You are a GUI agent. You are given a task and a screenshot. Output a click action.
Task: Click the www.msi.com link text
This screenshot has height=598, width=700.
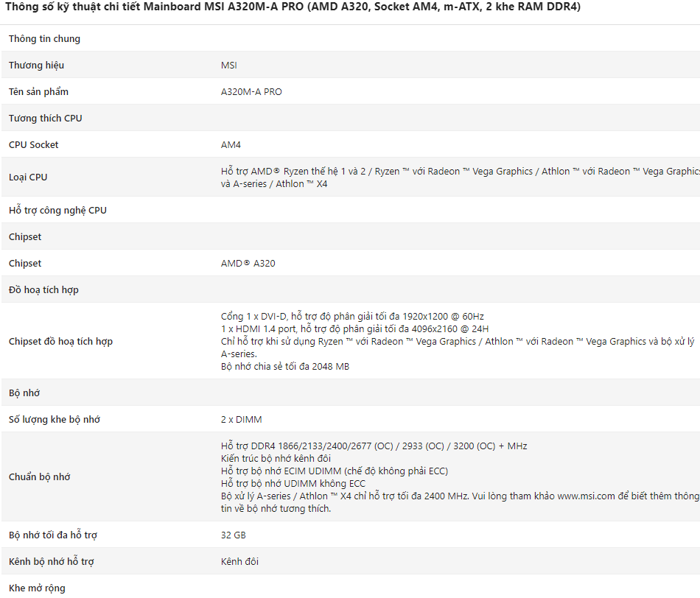[x=586, y=496]
